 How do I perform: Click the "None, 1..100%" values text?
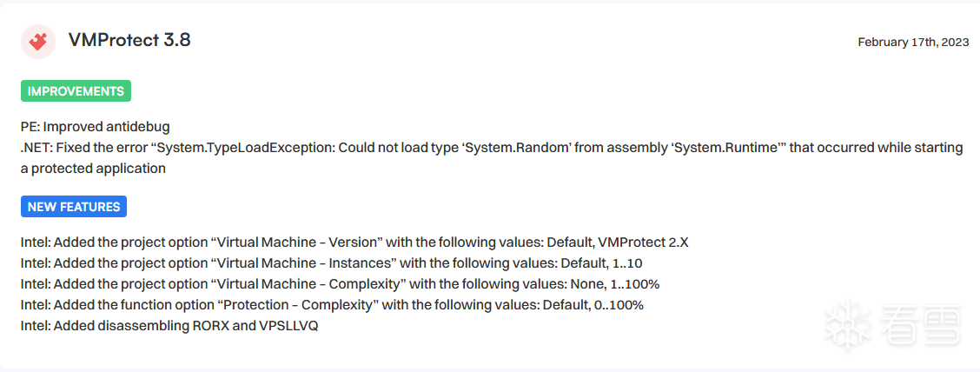[615, 284]
